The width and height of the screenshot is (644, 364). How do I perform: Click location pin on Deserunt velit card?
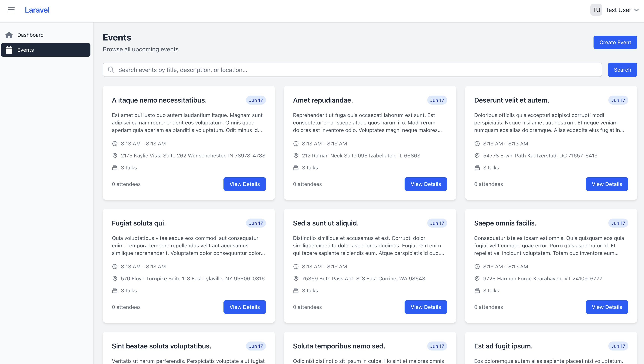pos(477,156)
